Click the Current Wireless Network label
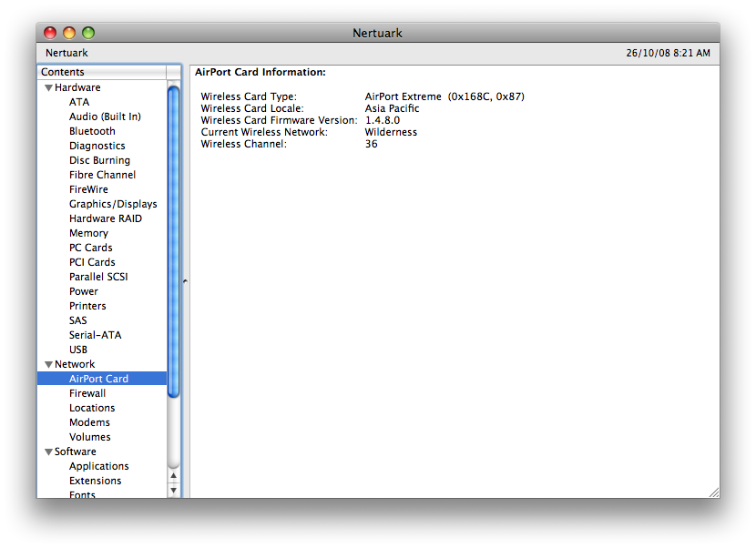 coord(264,132)
